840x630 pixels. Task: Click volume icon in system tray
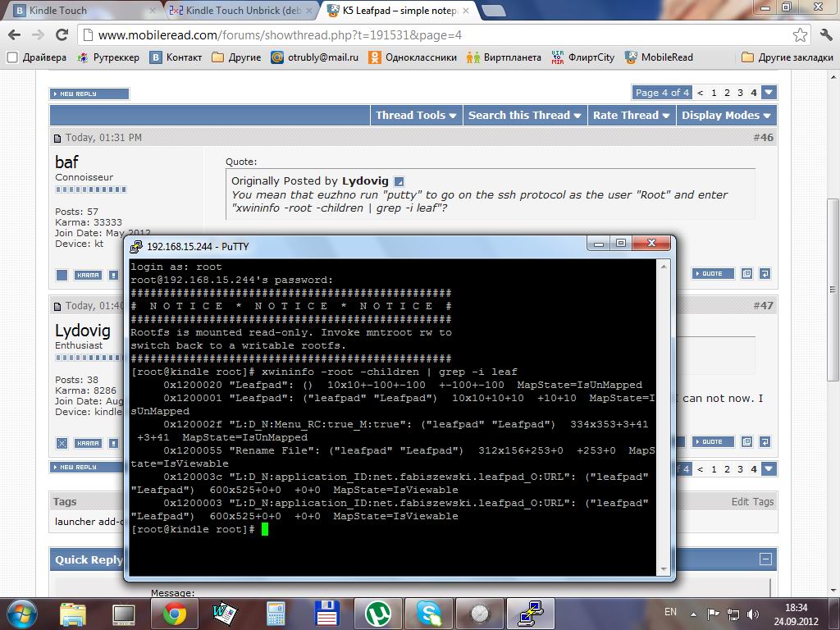pyautogui.click(x=753, y=614)
